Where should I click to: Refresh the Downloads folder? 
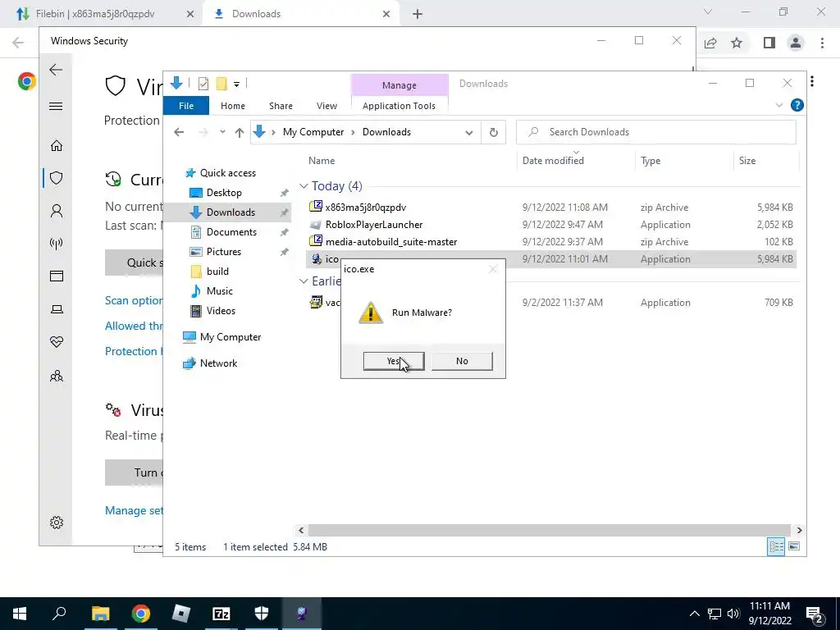point(493,132)
